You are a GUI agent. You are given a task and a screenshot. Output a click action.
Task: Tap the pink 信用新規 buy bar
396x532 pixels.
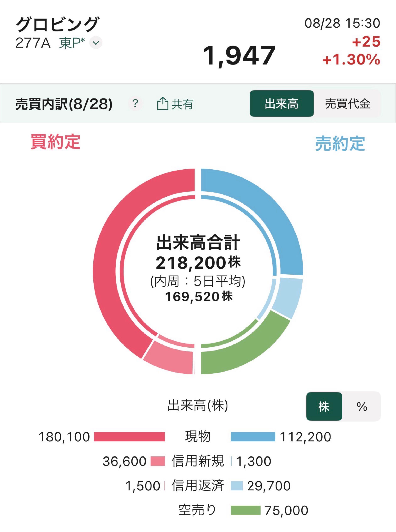click(x=158, y=461)
